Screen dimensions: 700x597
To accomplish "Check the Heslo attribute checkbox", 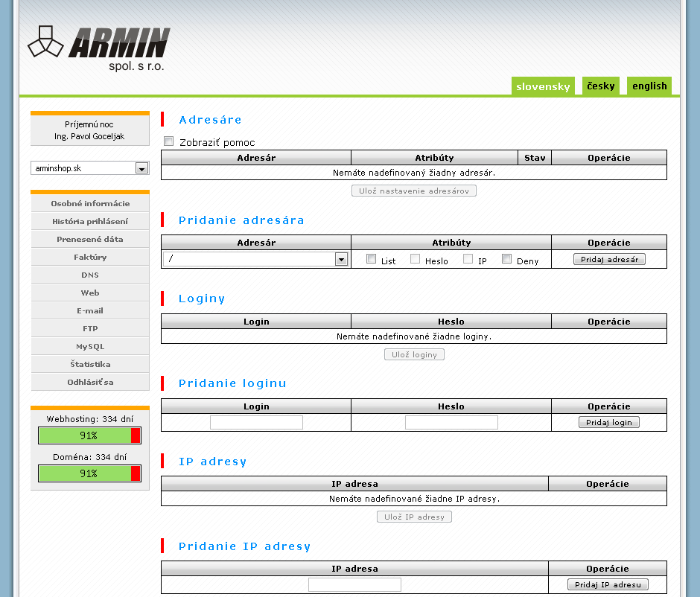I will pos(416,259).
